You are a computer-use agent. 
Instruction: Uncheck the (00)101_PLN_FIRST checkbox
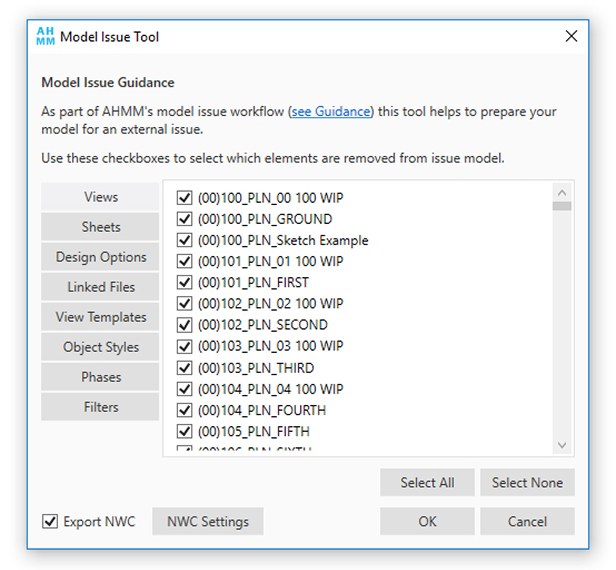coord(184,282)
